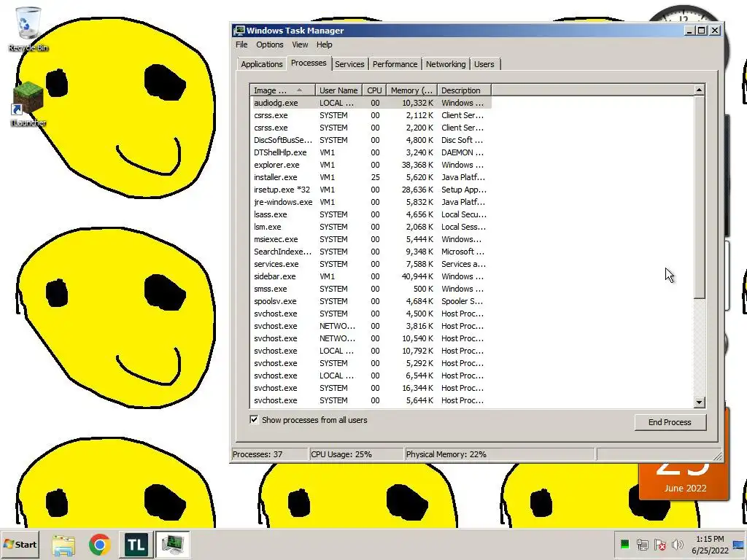Open Windows Explorer from the taskbar
The height and width of the screenshot is (560, 747).
(63, 545)
